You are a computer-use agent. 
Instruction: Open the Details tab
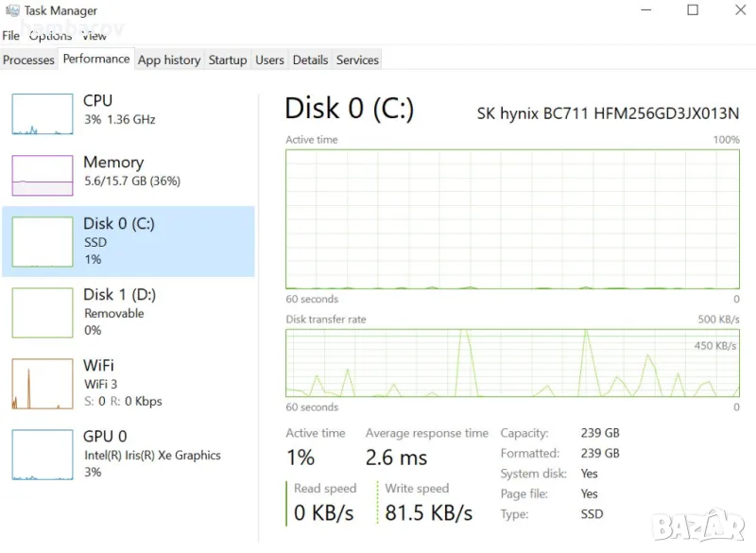pos(310,60)
